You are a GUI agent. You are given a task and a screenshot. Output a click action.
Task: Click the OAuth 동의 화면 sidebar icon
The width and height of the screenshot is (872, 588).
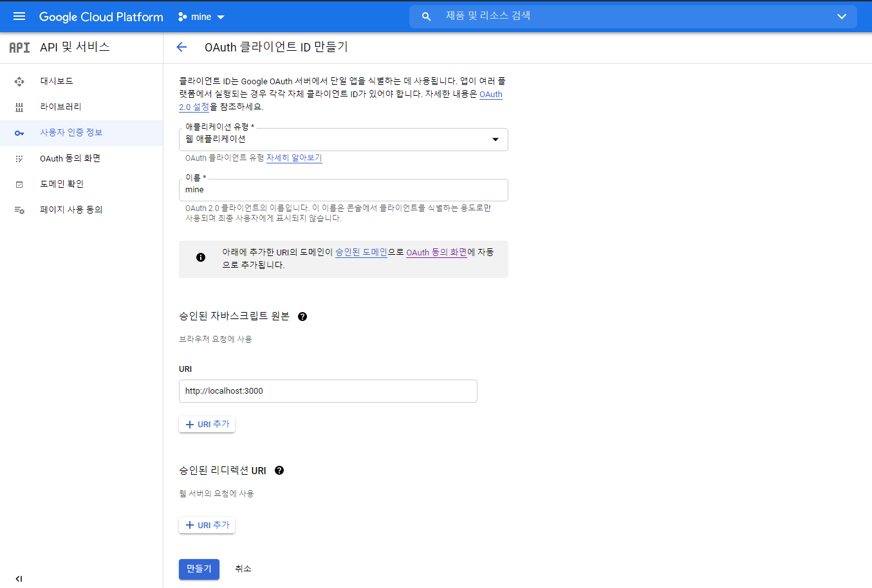[19, 159]
